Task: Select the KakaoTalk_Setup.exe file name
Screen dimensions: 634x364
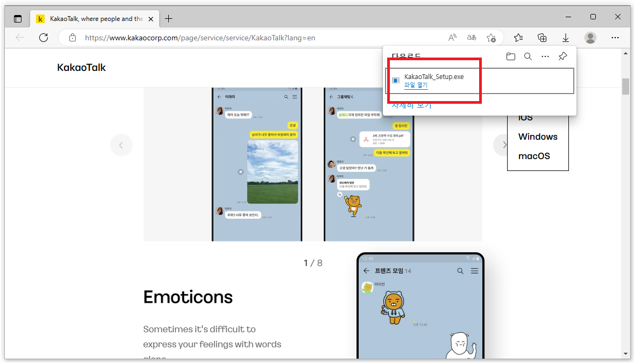Action: click(434, 76)
